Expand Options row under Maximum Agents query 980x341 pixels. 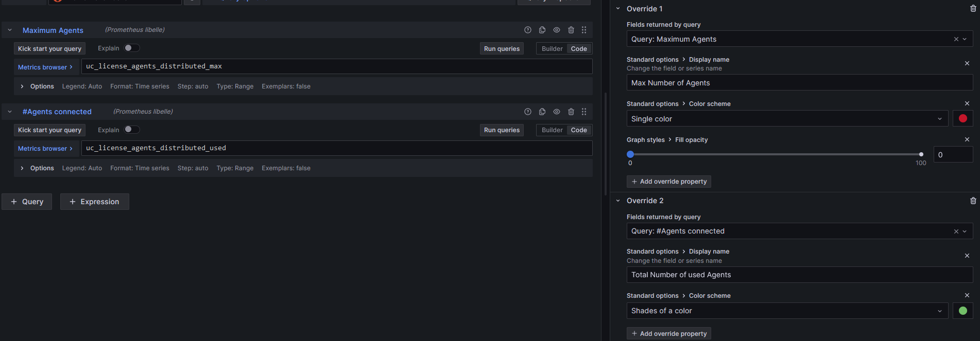point(22,86)
